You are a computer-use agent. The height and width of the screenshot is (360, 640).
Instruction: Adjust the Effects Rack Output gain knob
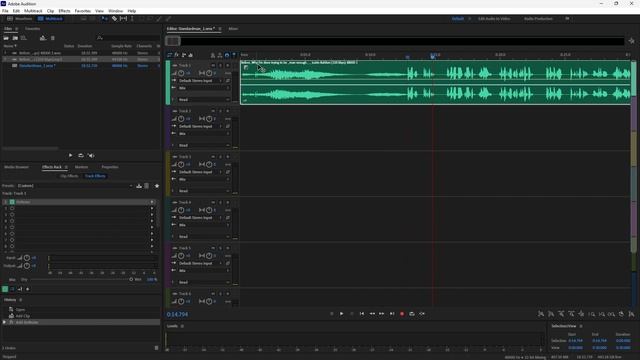[27, 266]
